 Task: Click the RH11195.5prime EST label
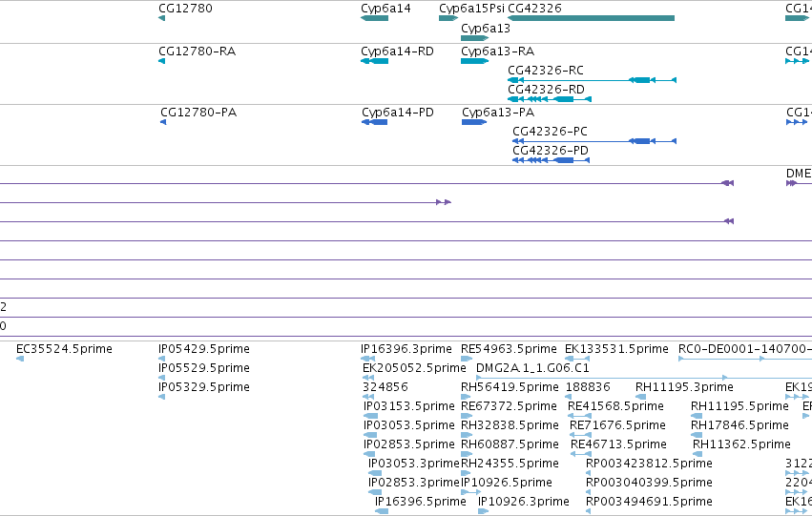coord(739,406)
